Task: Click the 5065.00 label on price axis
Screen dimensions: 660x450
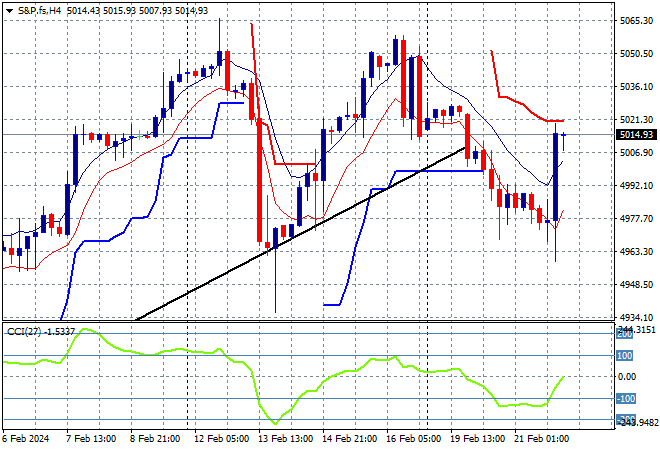Action: tap(636, 20)
